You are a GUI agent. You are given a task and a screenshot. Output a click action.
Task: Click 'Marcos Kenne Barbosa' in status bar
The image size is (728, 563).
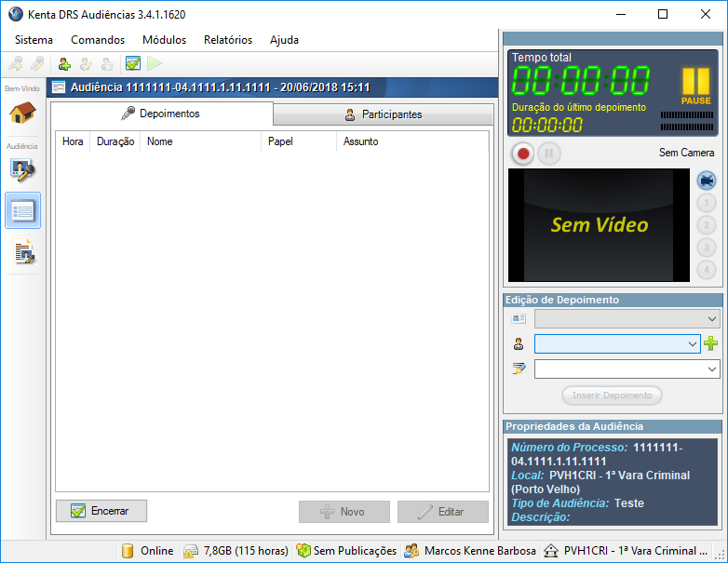[480, 551]
